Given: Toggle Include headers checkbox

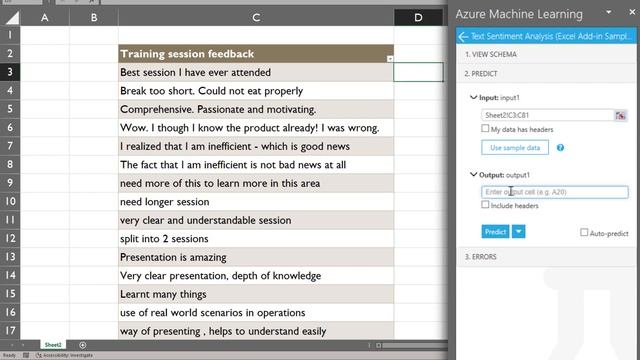Looking at the screenshot, I should (x=485, y=204).
